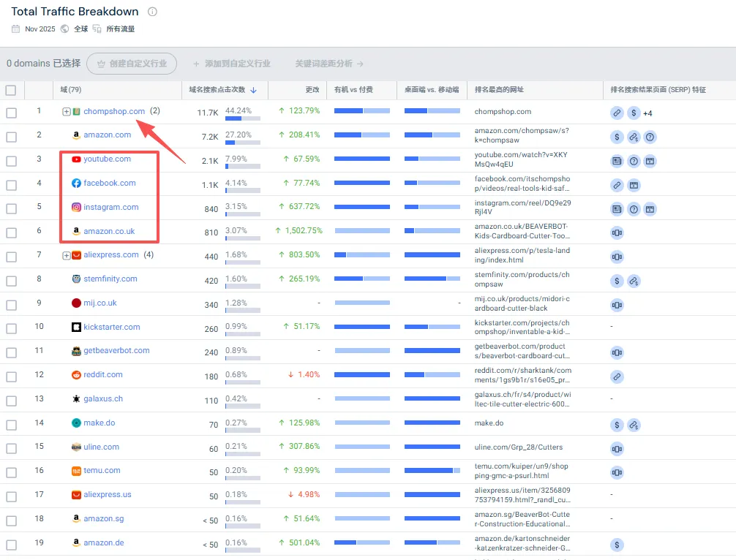Click the carousel SERP icon in aliexpress.com row
The width and height of the screenshot is (736, 560).
(x=617, y=257)
